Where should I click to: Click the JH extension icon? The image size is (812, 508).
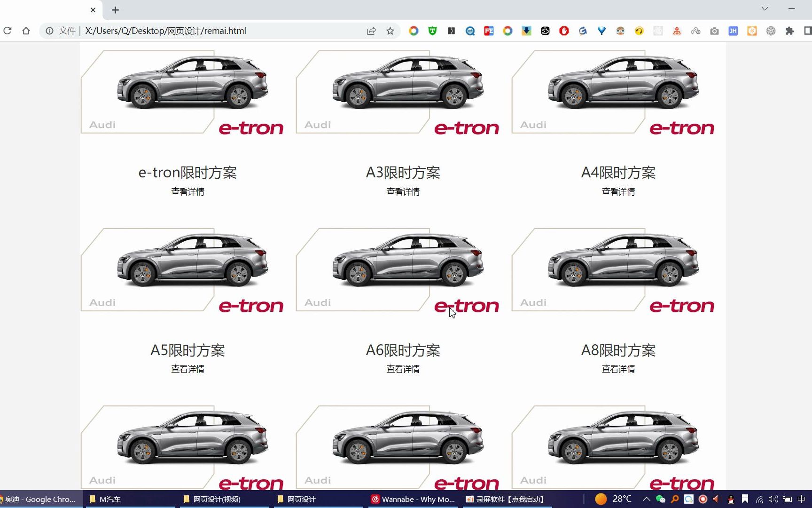(733, 31)
